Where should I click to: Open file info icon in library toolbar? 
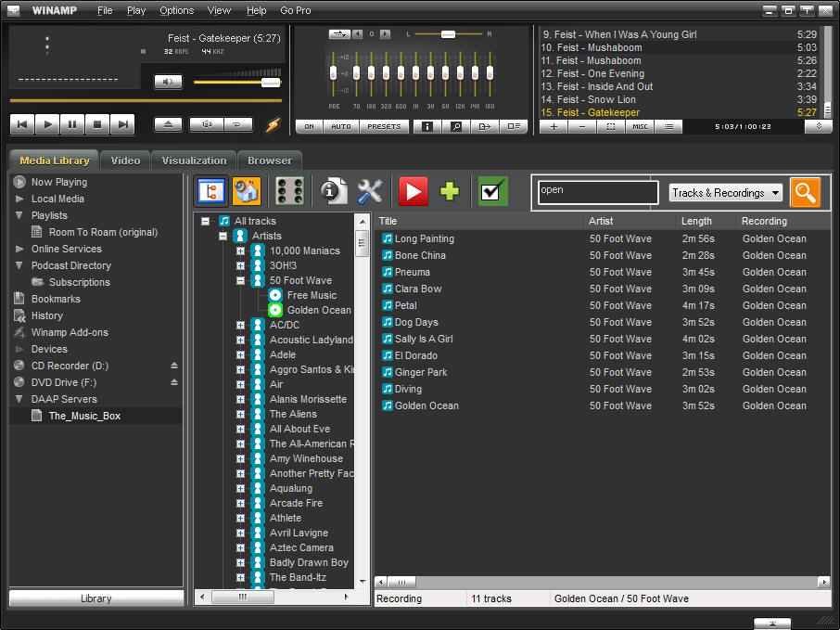click(333, 191)
